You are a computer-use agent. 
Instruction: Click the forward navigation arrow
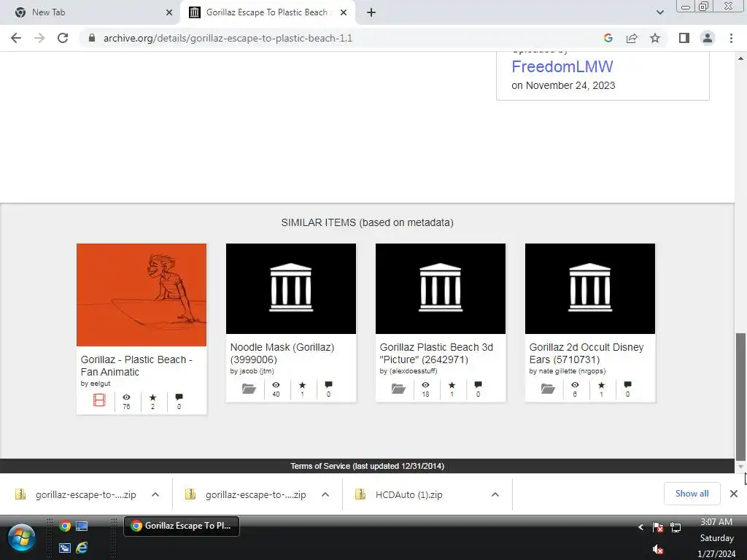39,38
